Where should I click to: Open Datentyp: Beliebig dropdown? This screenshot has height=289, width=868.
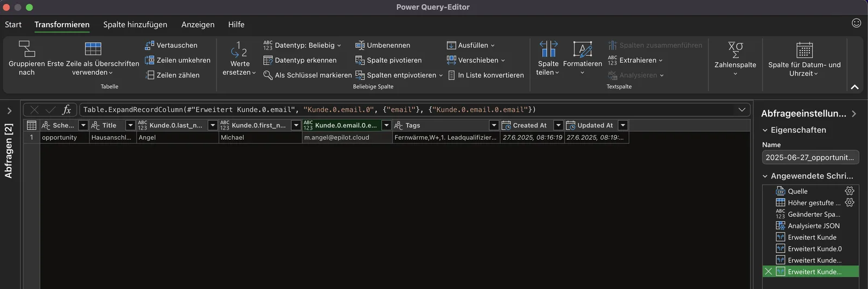(x=302, y=45)
